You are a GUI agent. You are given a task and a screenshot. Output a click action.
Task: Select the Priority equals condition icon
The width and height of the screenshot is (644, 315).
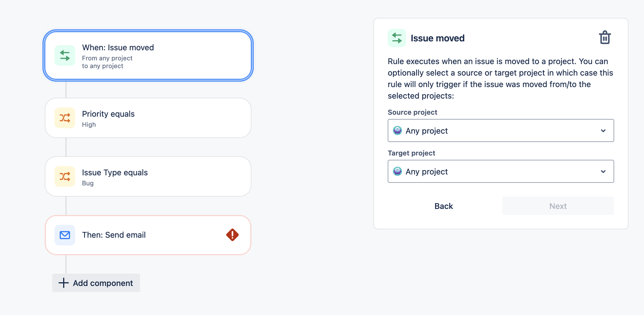click(x=65, y=118)
